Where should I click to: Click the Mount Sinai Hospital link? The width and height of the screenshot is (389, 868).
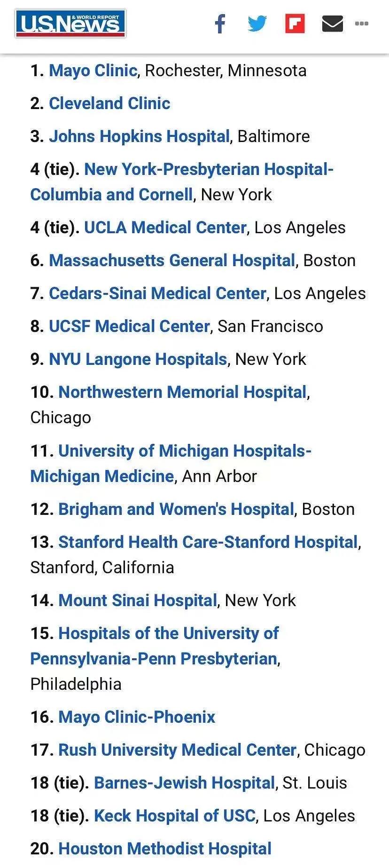click(138, 600)
